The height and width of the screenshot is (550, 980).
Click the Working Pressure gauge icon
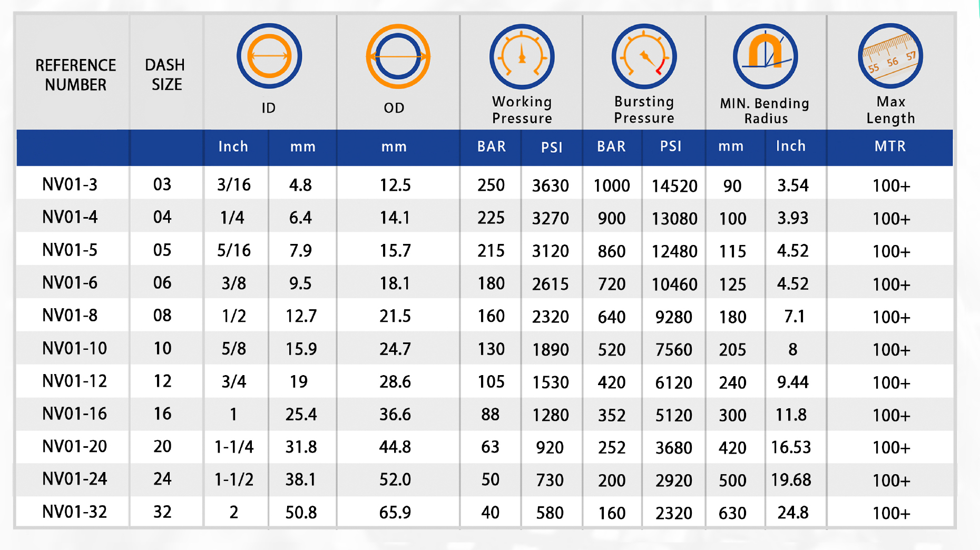click(x=522, y=56)
